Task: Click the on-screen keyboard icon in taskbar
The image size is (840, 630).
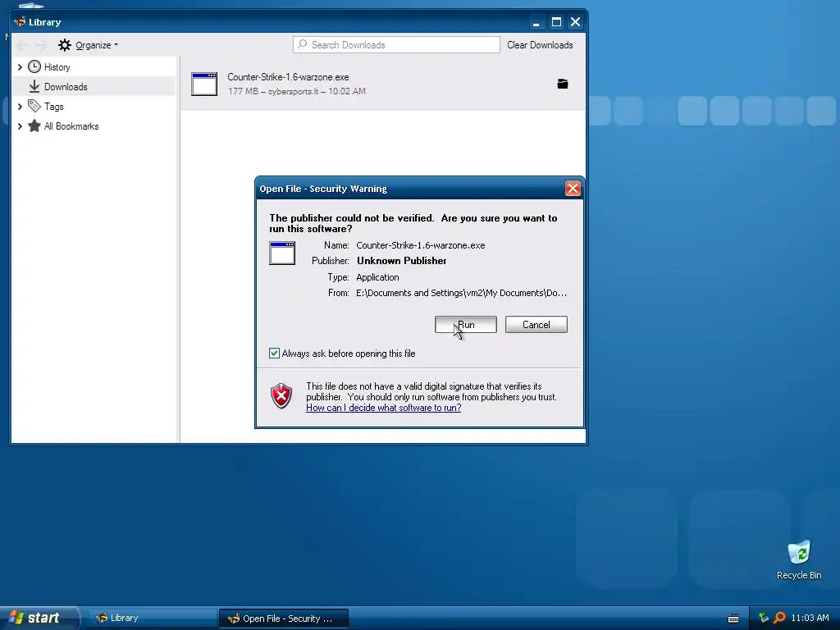Action: (733, 619)
